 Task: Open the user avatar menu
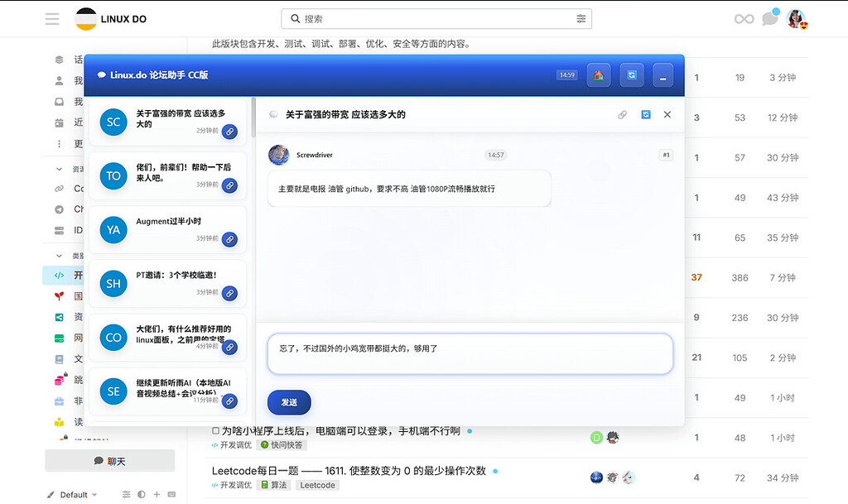pyautogui.click(x=797, y=19)
